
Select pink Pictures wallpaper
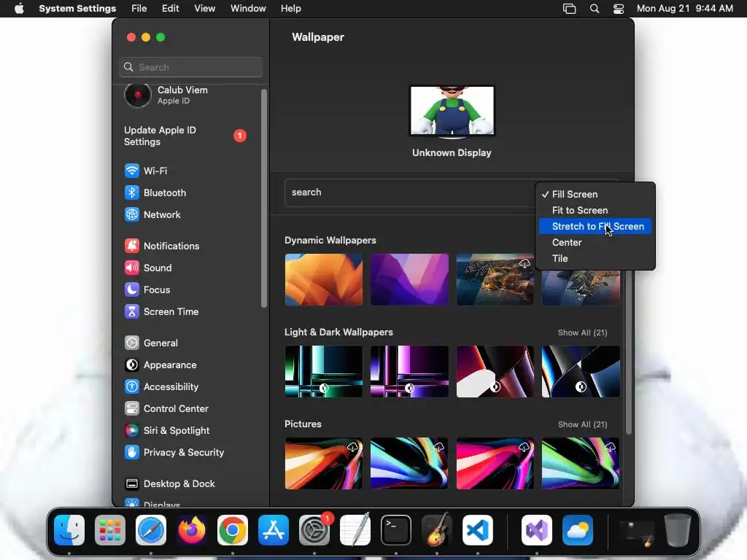point(495,463)
